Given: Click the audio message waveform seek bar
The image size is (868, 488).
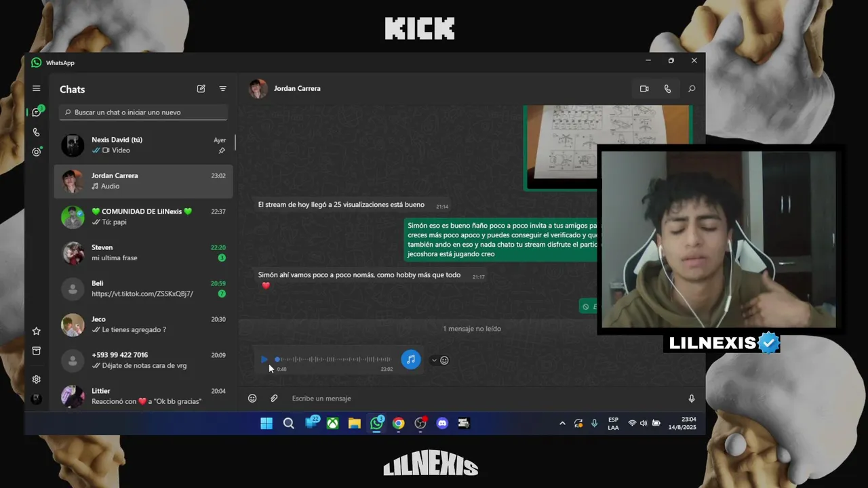Looking at the screenshot, I should [334, 359].
